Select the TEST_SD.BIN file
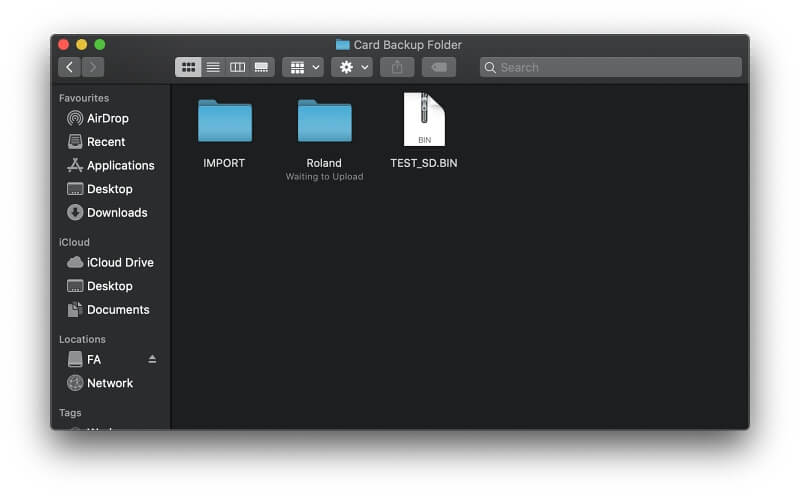Viewport: 800px width, 497px height. (424, 120)
